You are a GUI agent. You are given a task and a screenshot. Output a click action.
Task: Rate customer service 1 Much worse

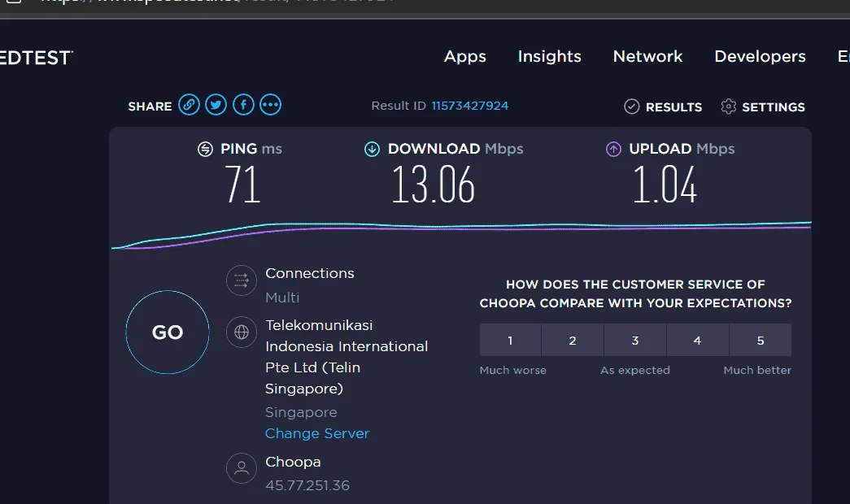tap(510, 341)
